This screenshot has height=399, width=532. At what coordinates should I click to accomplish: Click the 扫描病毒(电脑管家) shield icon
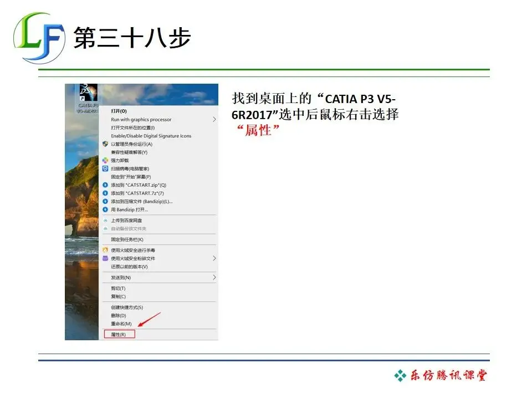pos(105,168)
